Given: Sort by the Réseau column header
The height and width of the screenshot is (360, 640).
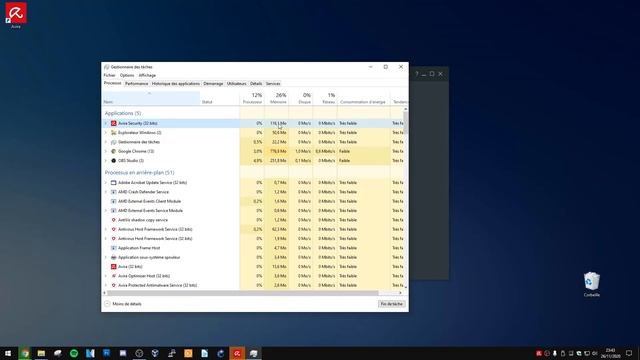Looking at the screenshot, I should (x=325, y=98).
